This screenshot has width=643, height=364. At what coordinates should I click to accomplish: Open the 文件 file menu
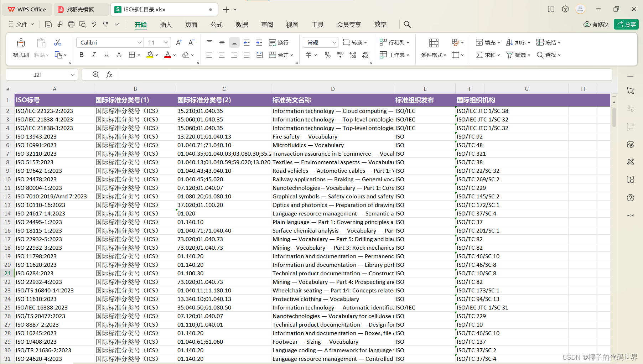tap(21, 24)
